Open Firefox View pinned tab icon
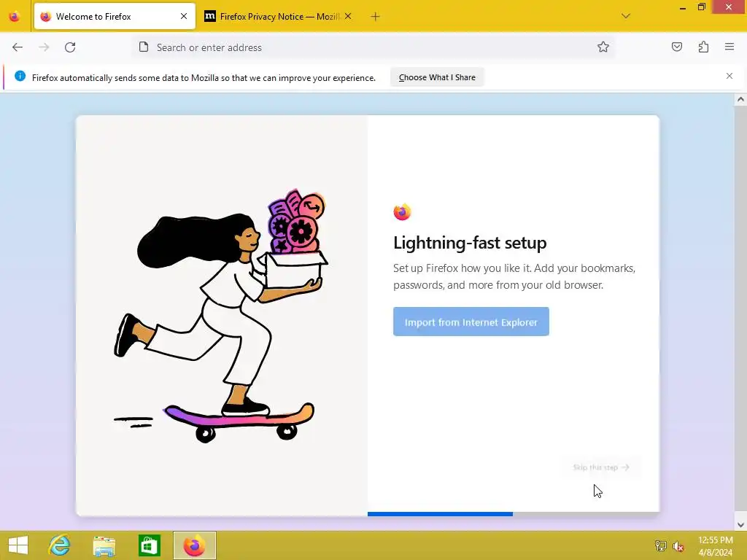747x560 pixels. point(15,16)
